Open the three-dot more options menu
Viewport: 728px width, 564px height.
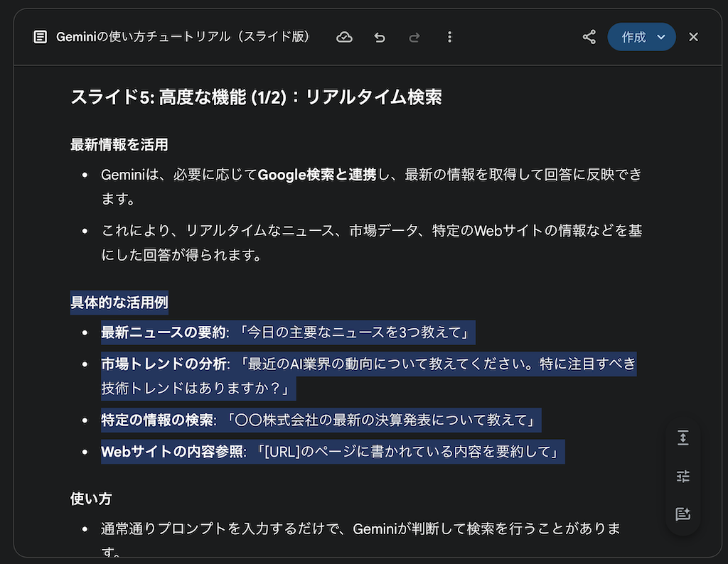[x=449, y=37]
